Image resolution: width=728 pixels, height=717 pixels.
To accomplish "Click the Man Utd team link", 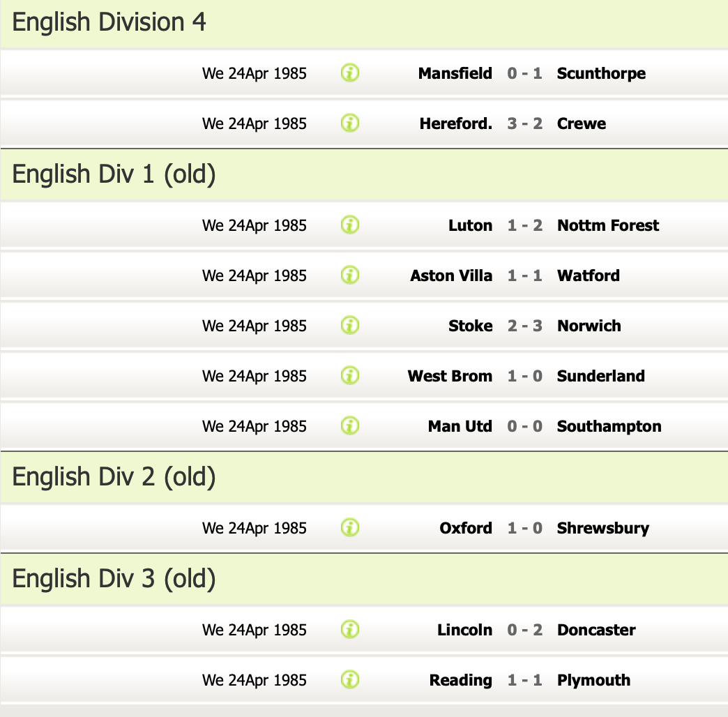I will point(460,426).
